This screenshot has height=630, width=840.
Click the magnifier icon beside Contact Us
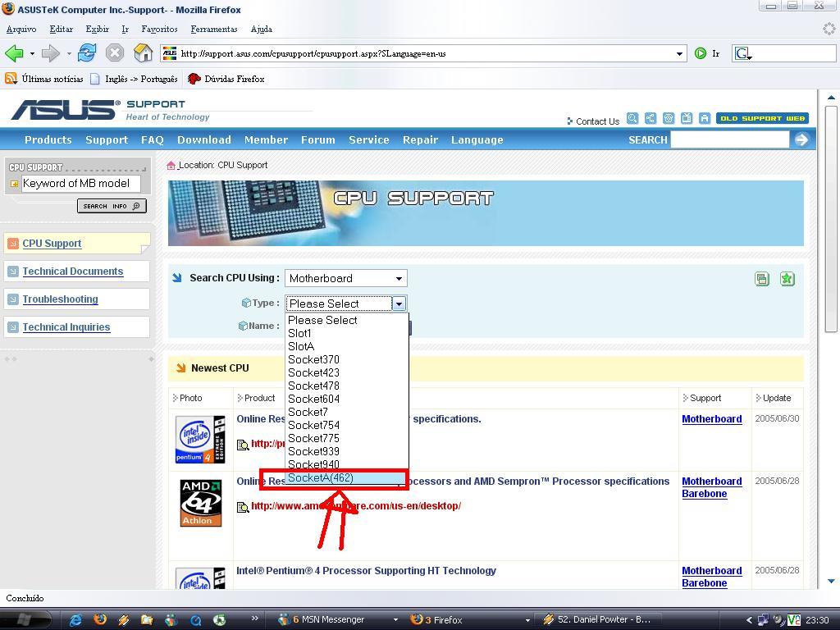pyautogui.click(x=632, y=118)
